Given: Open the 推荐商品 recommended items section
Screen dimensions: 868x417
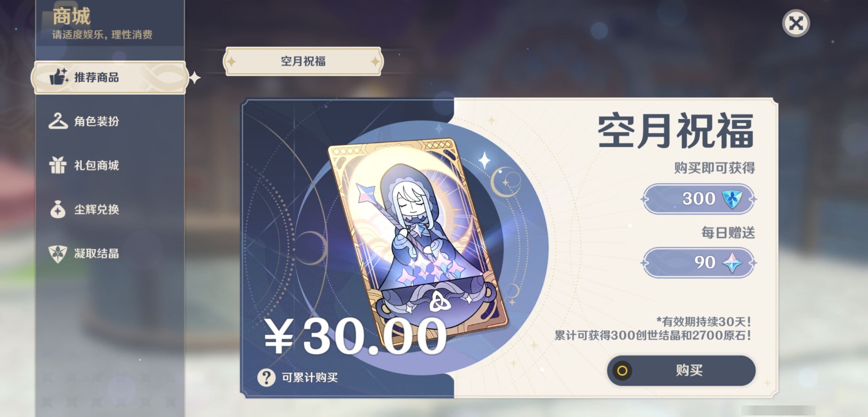Looking at the screenshot, I should (110, 77).
